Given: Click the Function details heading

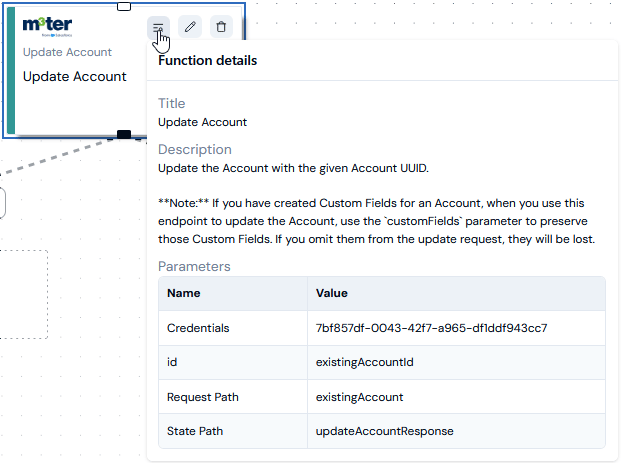Looking at the screenshot, I should coord(208,61).
